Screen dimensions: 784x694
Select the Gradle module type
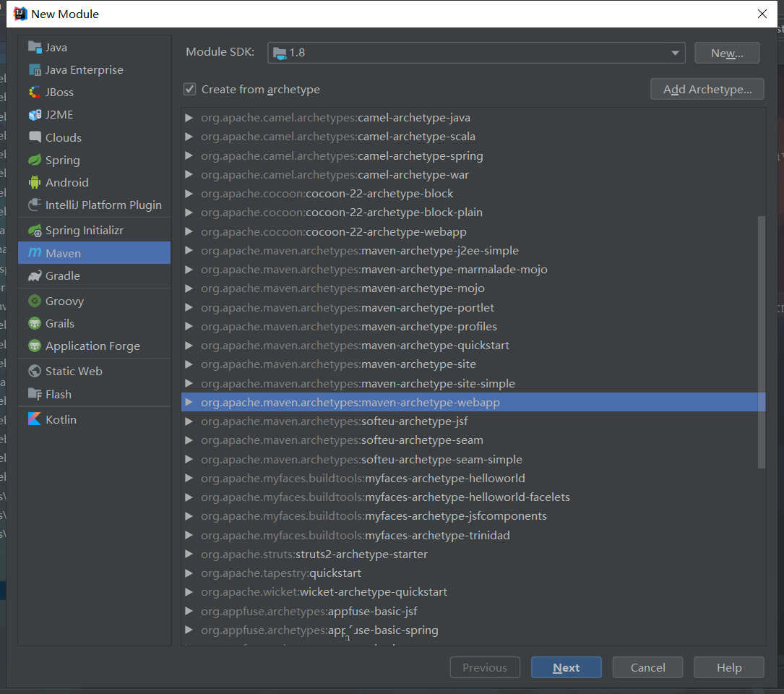click(x=94, y=275)
